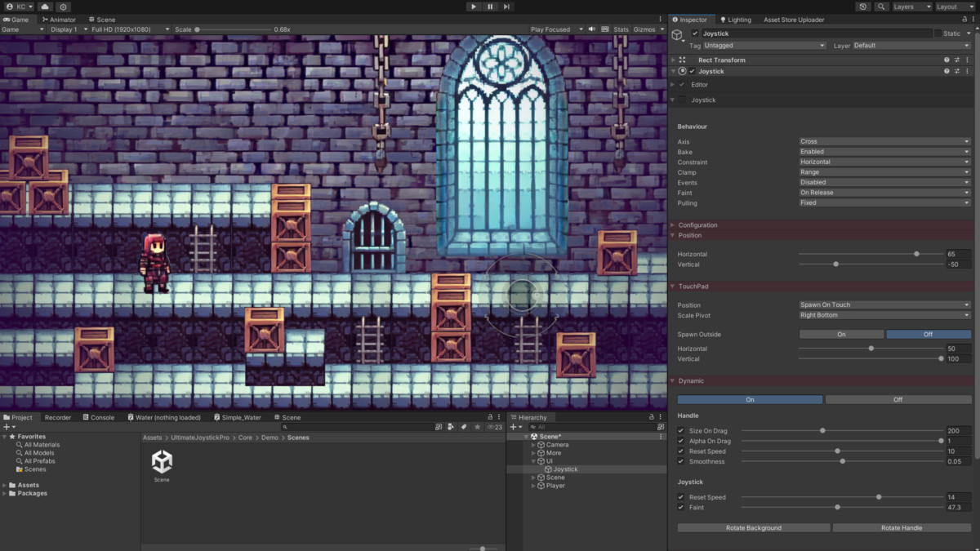Open Rect Transform help reference icon

947,60
